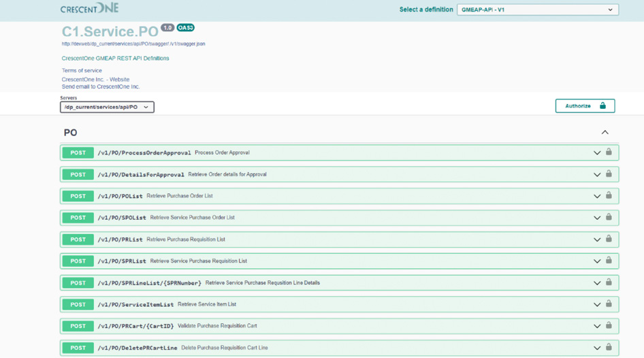
Task: Click POST button on DetailsForApproval row
Action: click(x=78, y=174)
